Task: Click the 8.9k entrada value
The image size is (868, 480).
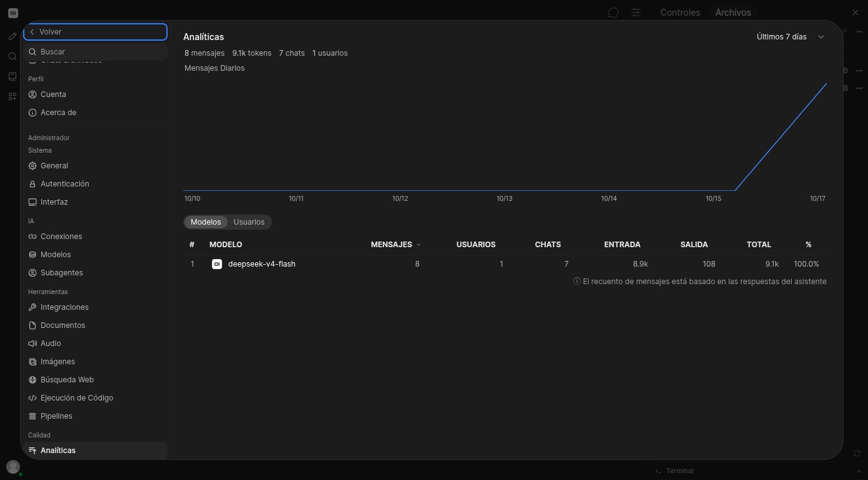Action: point(640,264)
